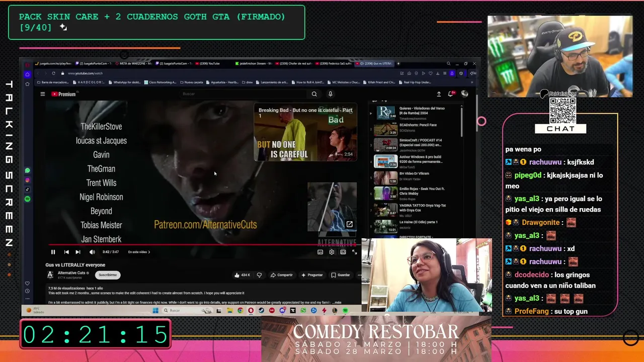
Task: Save the video with Guardar
Action: [341, 275]
